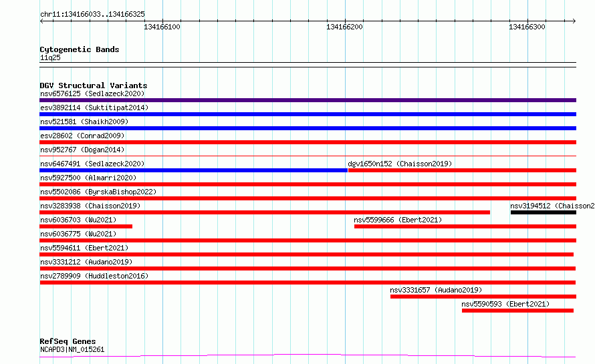Select the purple nsv6576125 variant bar
595x364 pixels.
coord(308,100)
